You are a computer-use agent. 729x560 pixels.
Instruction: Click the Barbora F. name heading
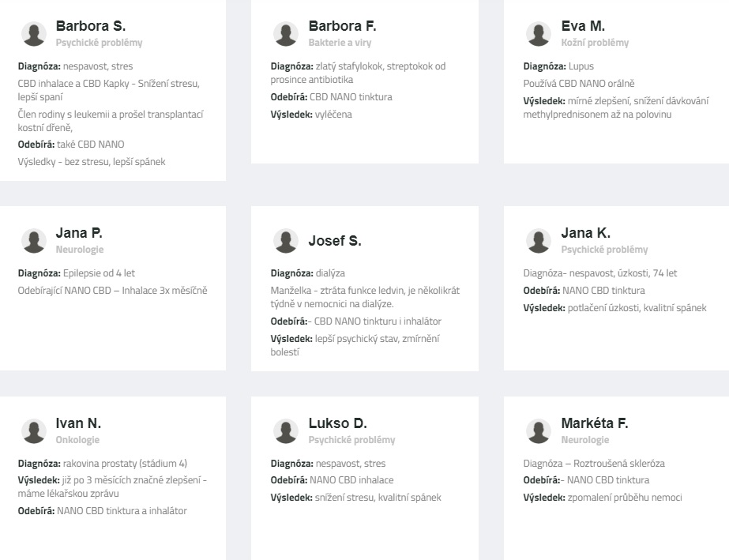(342, 26)
